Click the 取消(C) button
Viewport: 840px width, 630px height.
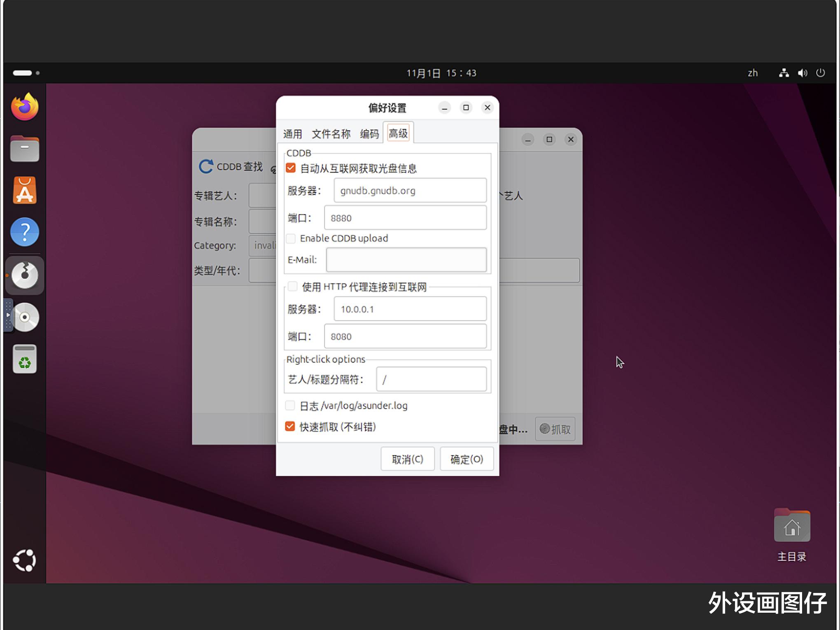click(x=407, y=459)
